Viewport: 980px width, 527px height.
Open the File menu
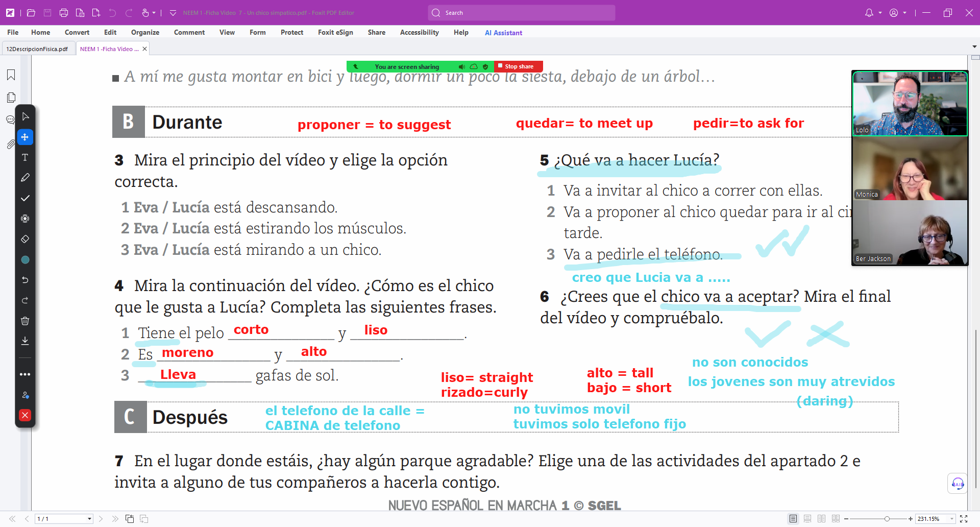13,32
